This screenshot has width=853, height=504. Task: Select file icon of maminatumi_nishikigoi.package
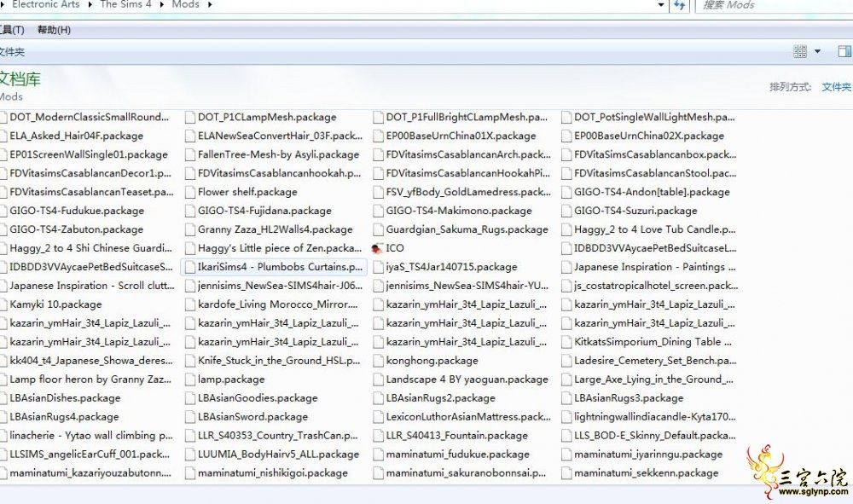pos(190,473)
